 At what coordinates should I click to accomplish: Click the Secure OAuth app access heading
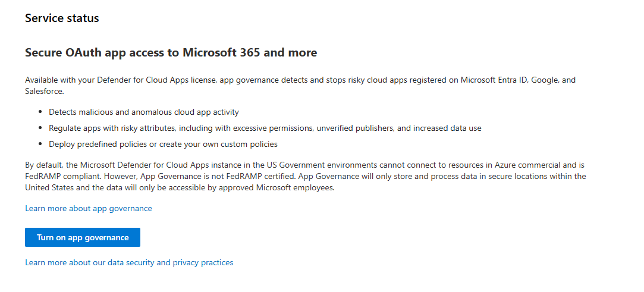(x=171, y=53)
